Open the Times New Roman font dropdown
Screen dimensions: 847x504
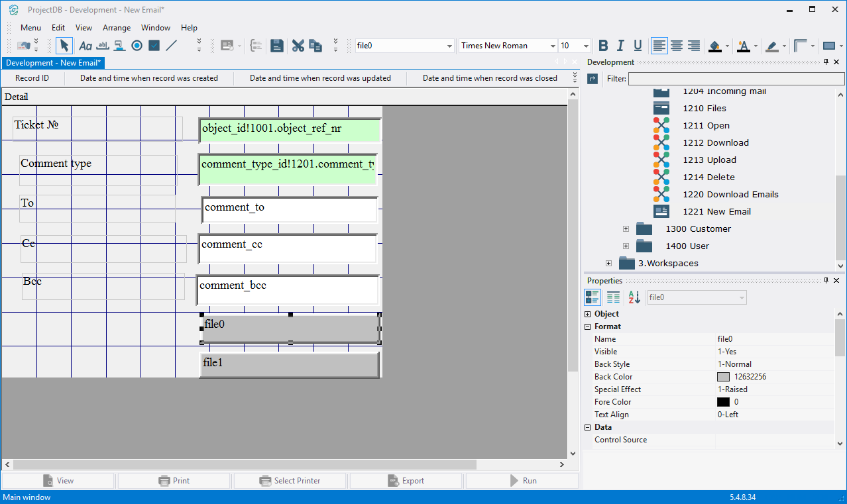552,46
